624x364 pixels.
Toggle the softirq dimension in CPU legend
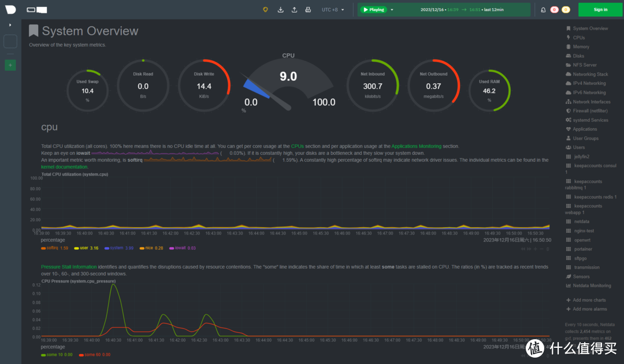(x=54, y=248)
